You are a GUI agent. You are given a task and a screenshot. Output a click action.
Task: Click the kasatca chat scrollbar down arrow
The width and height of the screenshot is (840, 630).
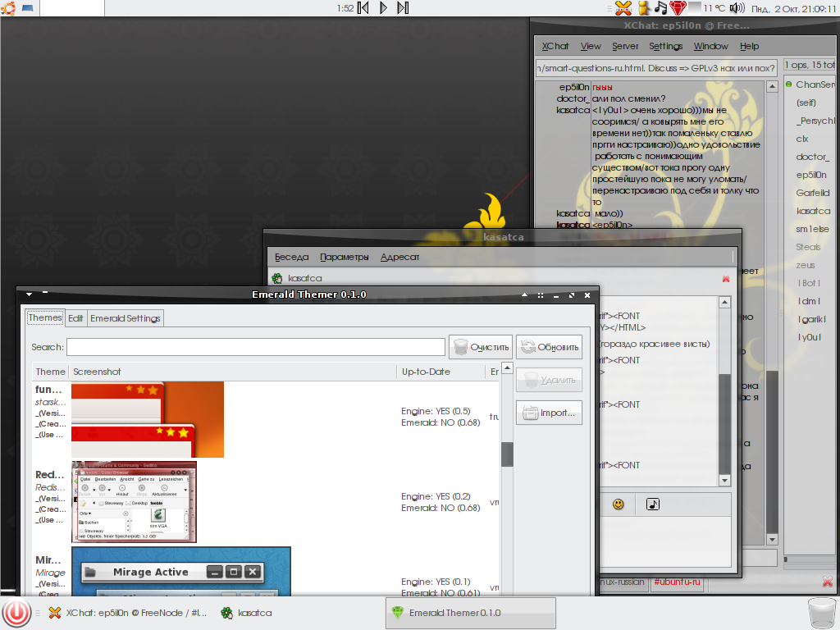(725, 480)
